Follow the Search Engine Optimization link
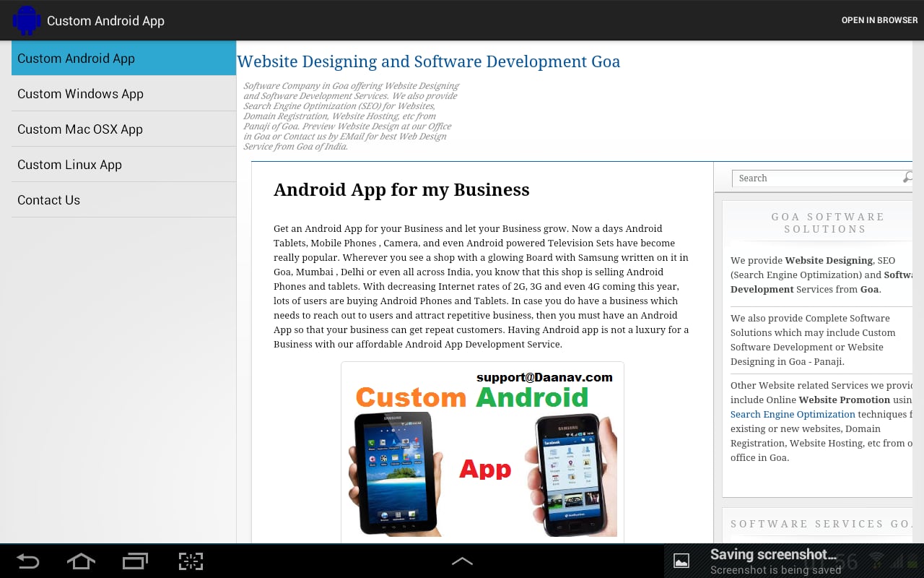This screenshot has width=924, height=578. 793,414
